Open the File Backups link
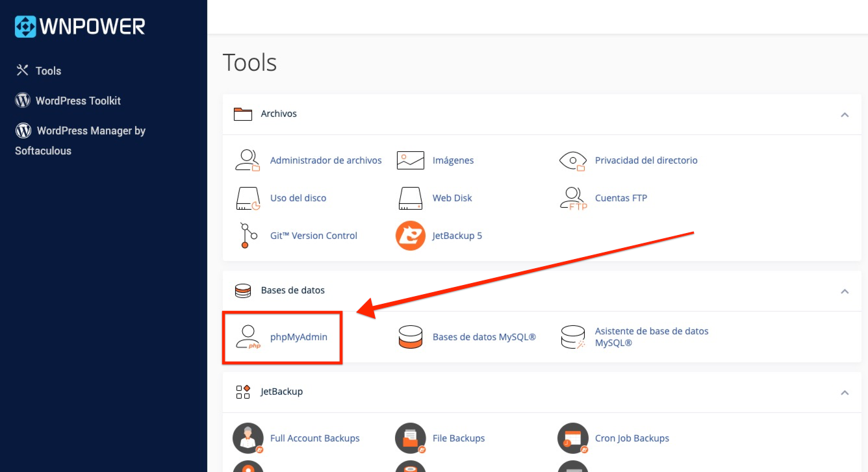The width and height of the screenshot is (868, 472). click(x=459, y=438)
